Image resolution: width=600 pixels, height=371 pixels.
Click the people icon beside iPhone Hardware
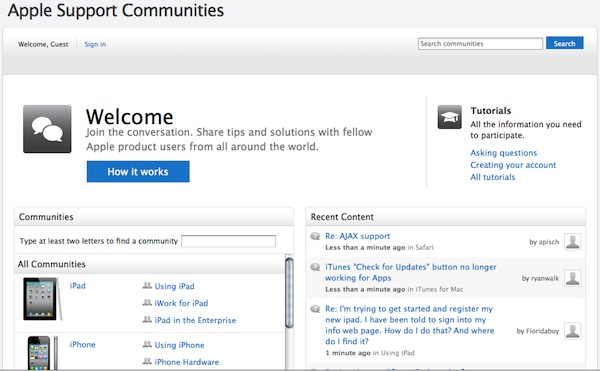147,361
